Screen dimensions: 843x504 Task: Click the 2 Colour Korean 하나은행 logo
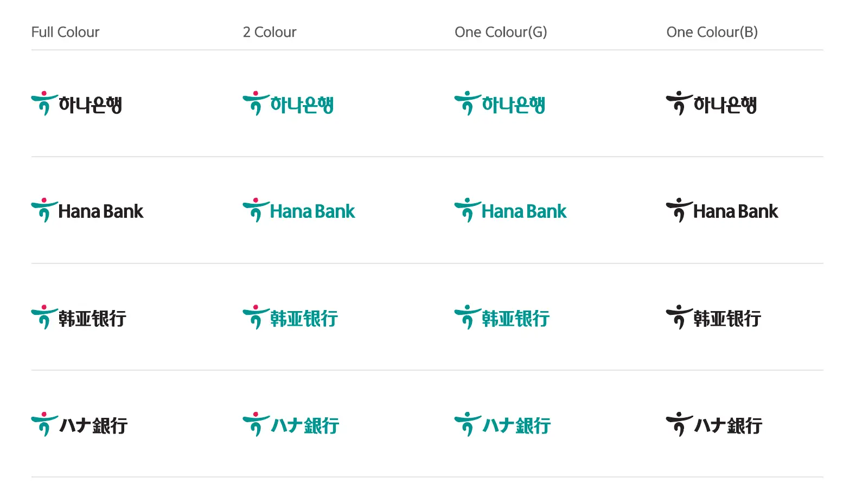pyautogui.click(x=288, y=103)
